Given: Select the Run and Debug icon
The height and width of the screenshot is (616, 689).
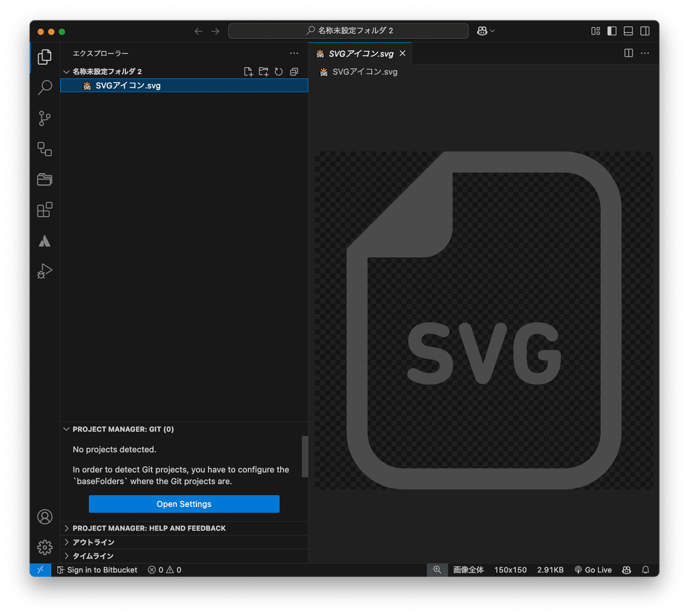Looking at the screenshot, I should tap(44, 271).
